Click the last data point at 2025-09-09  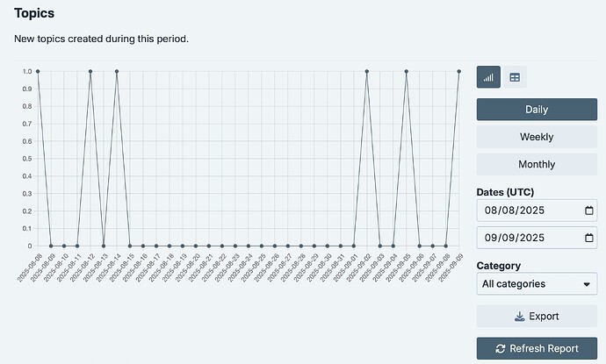pos(458,71)
